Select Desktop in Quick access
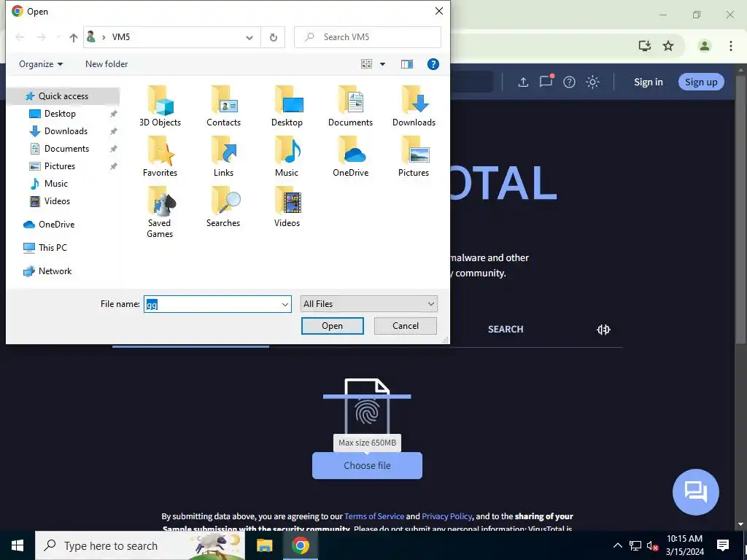 click(60, 113)
